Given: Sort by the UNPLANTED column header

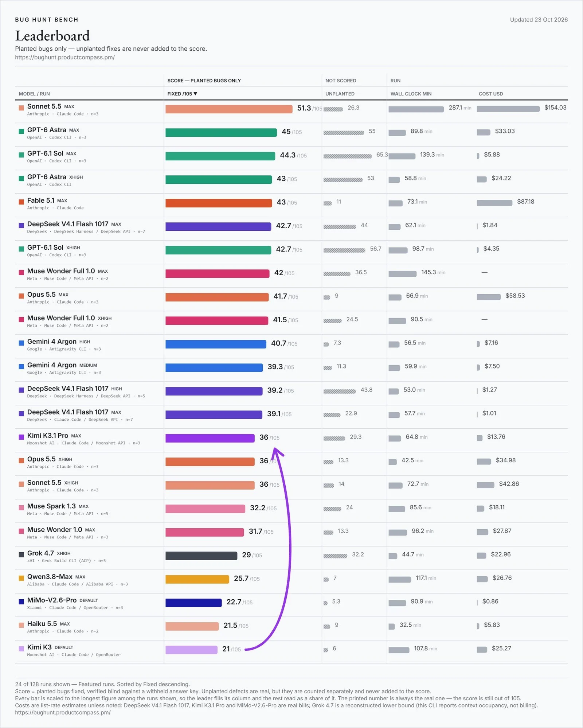Looking at the screenshot, I should [340, 94].
